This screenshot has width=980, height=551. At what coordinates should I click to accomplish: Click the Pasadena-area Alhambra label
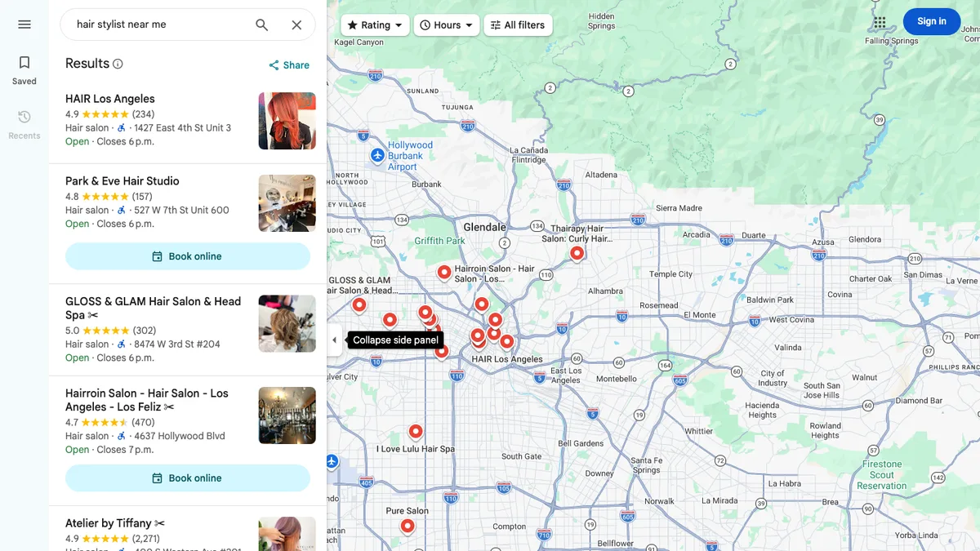pyautogui.click(x=605, y=291)
